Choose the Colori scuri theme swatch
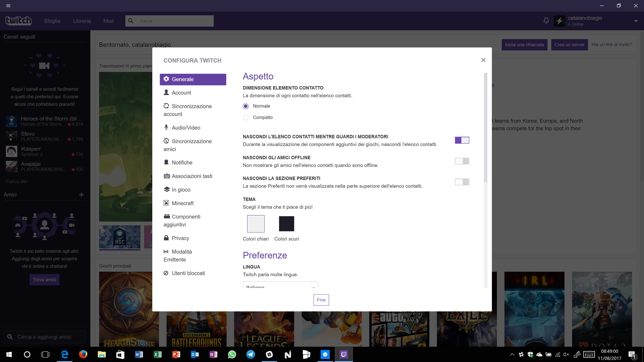The width and height of the screenshot is (644, 362). (x=286, y=224)
